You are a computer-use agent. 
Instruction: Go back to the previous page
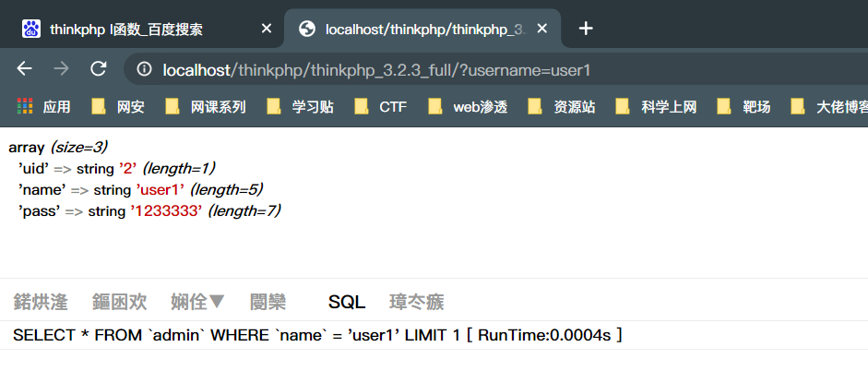[x=24, y=69]
